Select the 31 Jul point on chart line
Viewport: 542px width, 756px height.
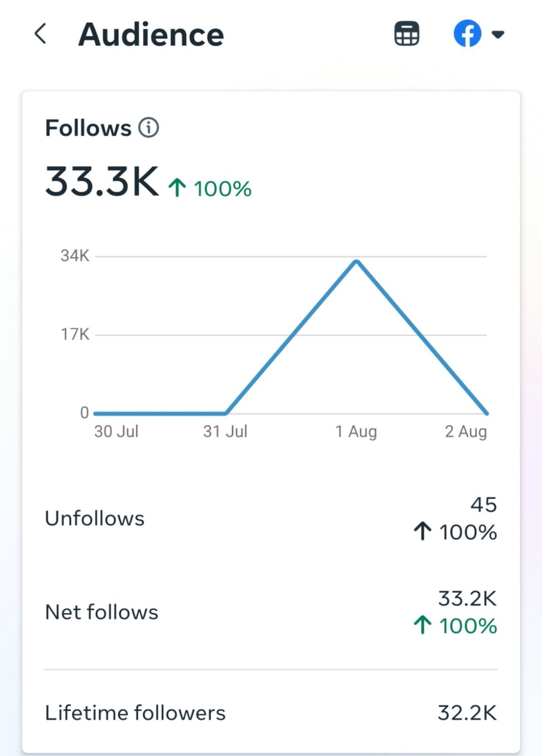coord(226,413)
